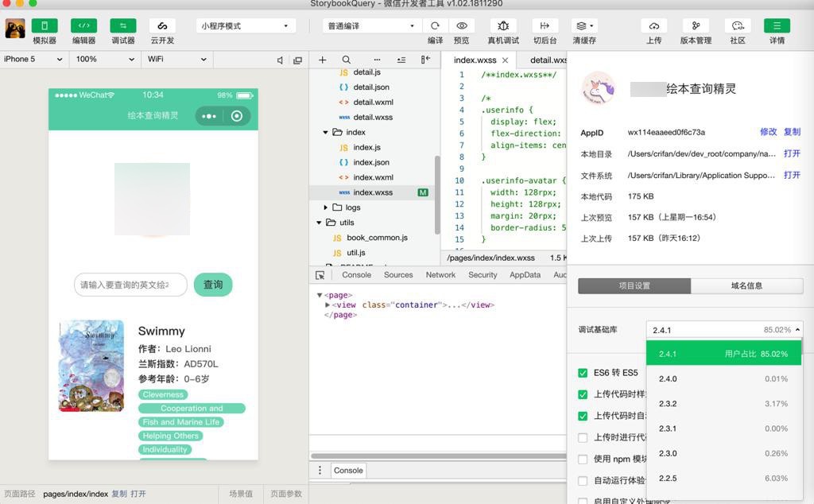The height and width of the screenshot is (504, 814).
Task: Switch to the 域名信息 tab
Action: 746,286
